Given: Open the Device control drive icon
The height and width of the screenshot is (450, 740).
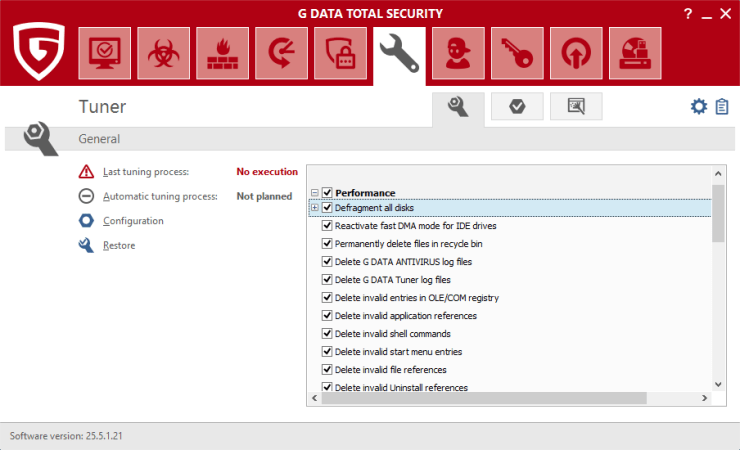Looking at the screenshot, I should (635, 53).
